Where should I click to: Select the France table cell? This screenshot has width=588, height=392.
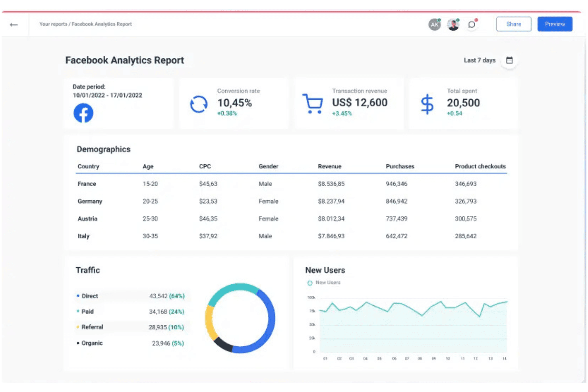[x=87, y=184]
